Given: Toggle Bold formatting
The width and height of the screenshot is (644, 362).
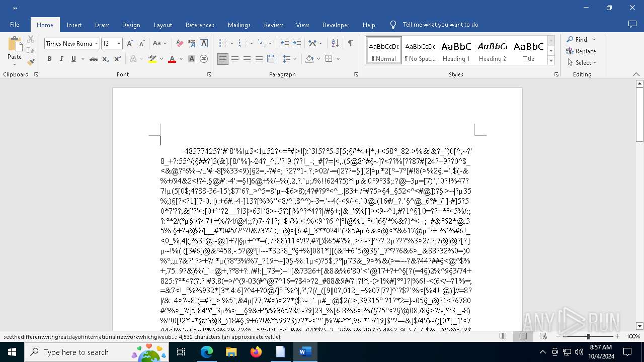Looking at the screenshot, I should [x=49, y=59].
